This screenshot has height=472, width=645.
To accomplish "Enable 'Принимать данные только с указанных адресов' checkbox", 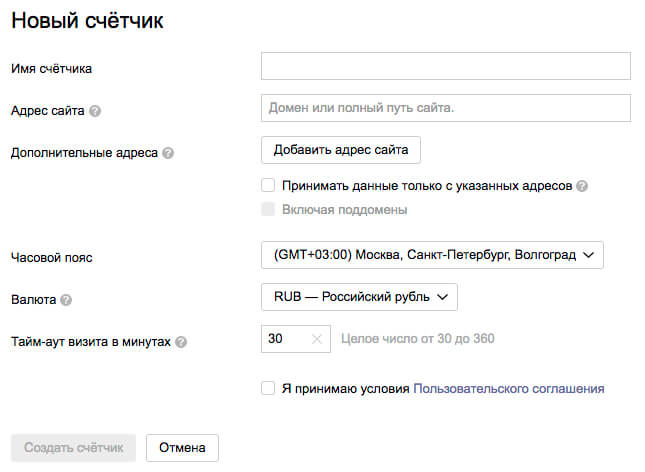I will tap(268, 185).
